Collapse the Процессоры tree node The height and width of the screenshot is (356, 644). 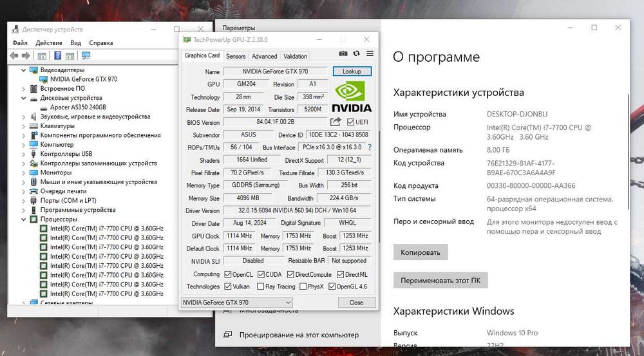23,220
